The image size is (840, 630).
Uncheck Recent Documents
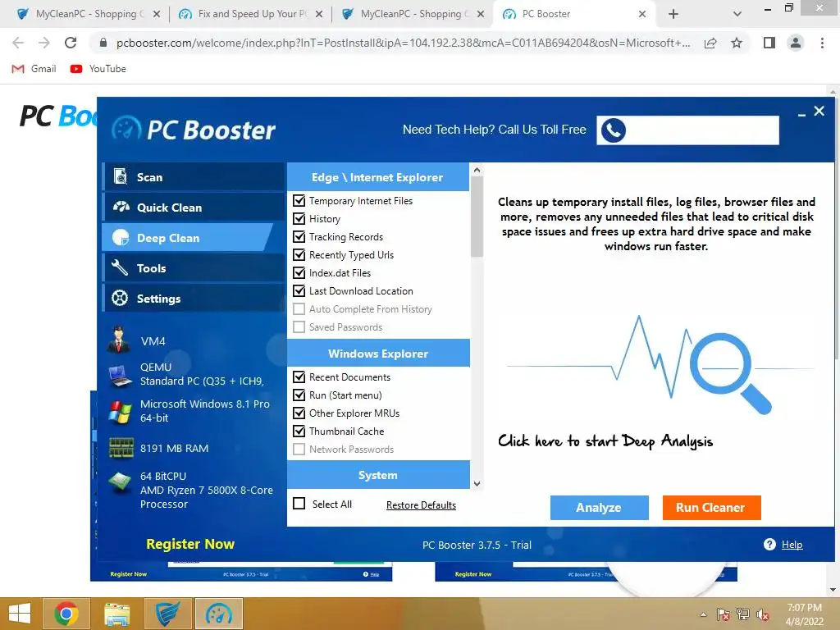299,377
